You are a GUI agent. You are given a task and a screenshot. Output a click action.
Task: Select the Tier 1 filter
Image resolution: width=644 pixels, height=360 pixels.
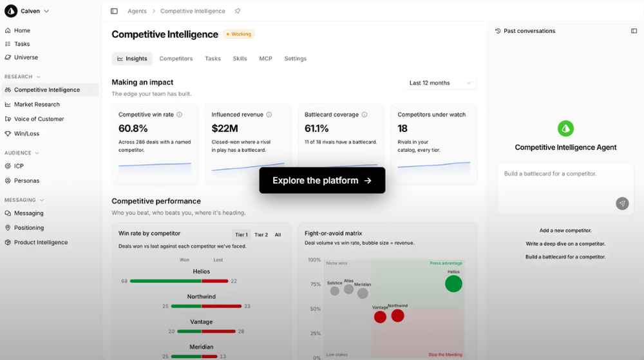[241, 235]
